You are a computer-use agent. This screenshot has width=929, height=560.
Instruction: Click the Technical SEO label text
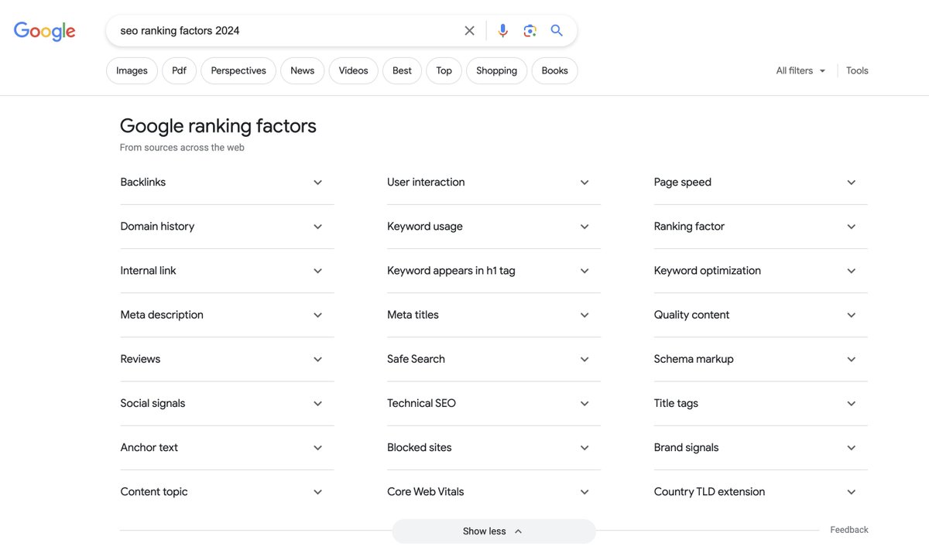422,403
